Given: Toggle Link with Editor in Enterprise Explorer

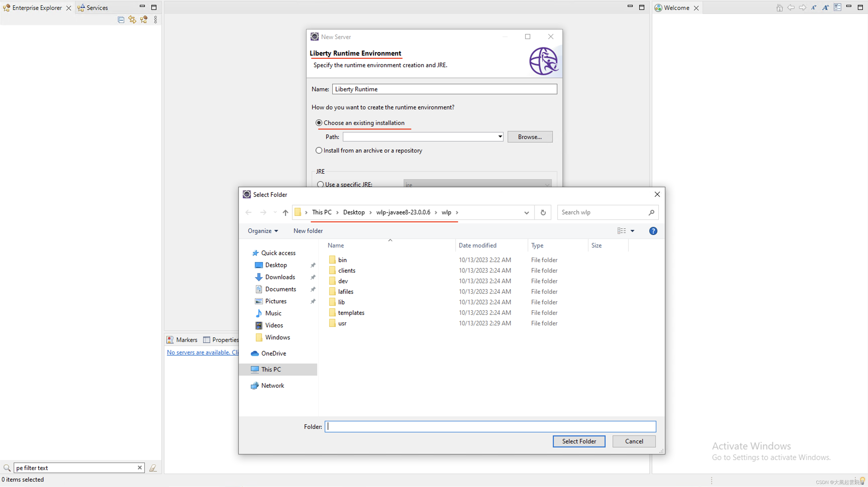Looking at the screenshot, I should pyautogui.click(x=132, y=20).
